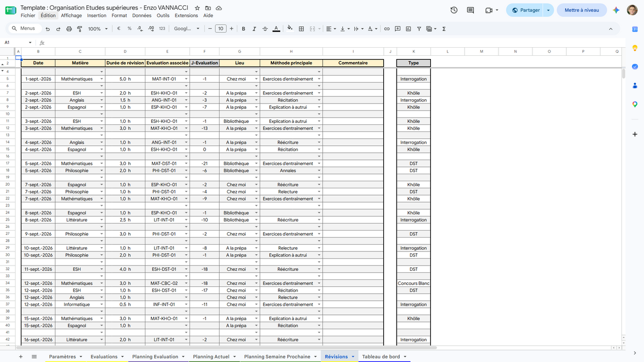The height and width of the screenshot is (362, 644).
Task: Open text wrapping dropdown
Action: (x=358, y=29)
